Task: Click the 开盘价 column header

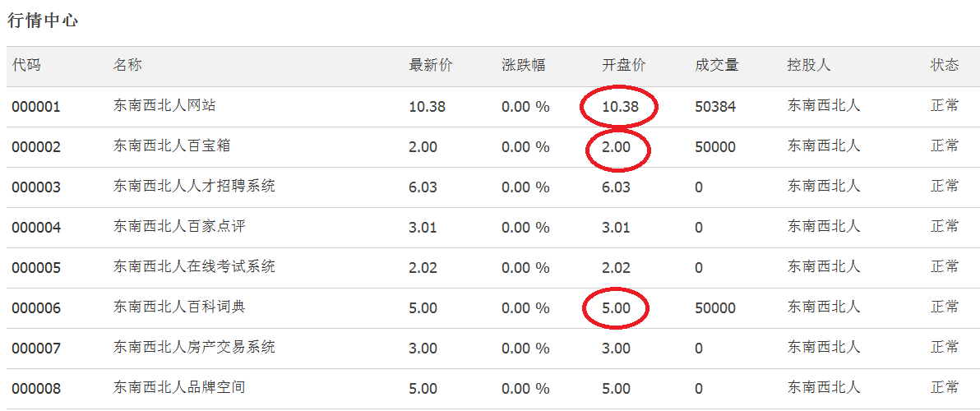Action: point(624,65)
